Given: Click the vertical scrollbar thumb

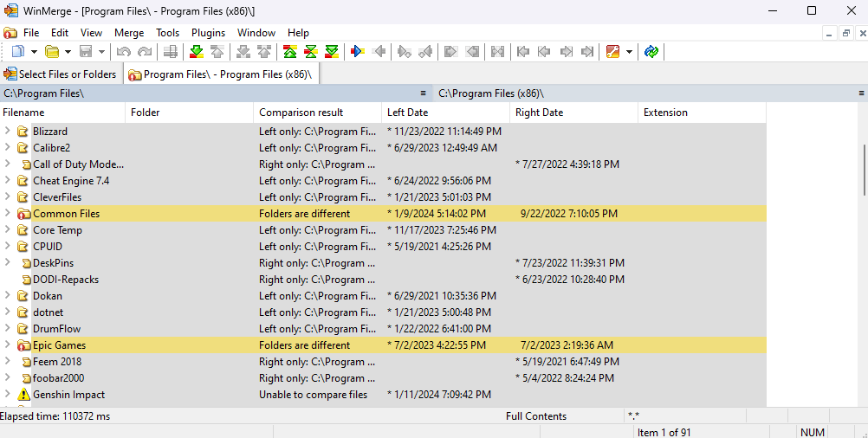Looking at the screenshot, I should coord(863,169).
